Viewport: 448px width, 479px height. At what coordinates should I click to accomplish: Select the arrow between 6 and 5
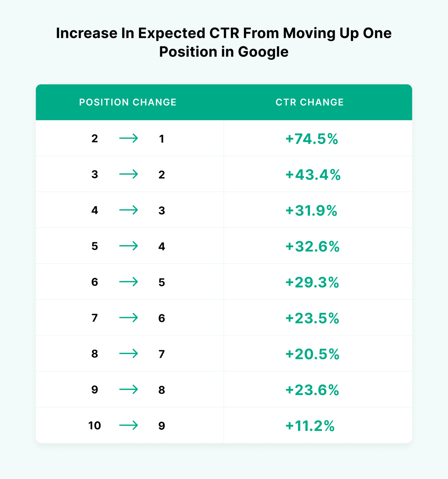click(128, 282)
